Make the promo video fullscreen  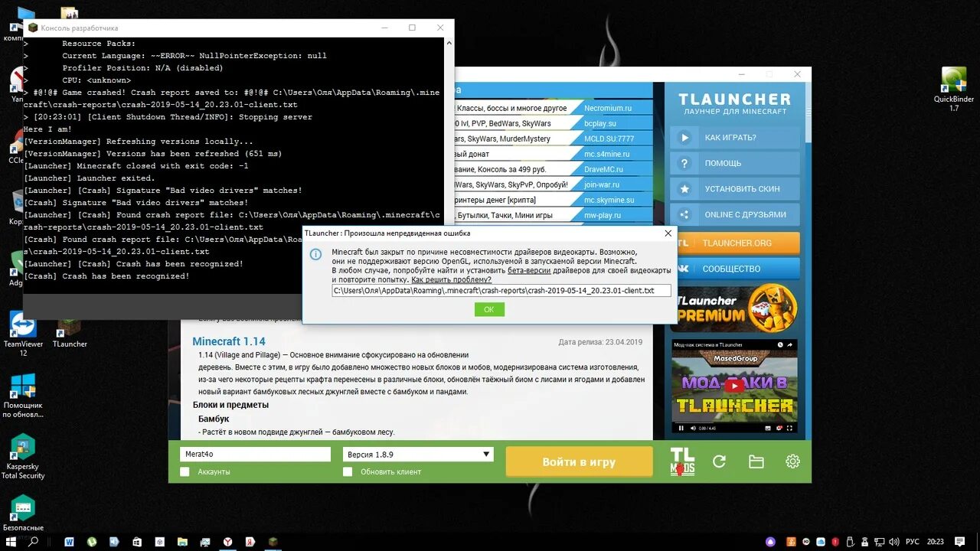(790, 428)
